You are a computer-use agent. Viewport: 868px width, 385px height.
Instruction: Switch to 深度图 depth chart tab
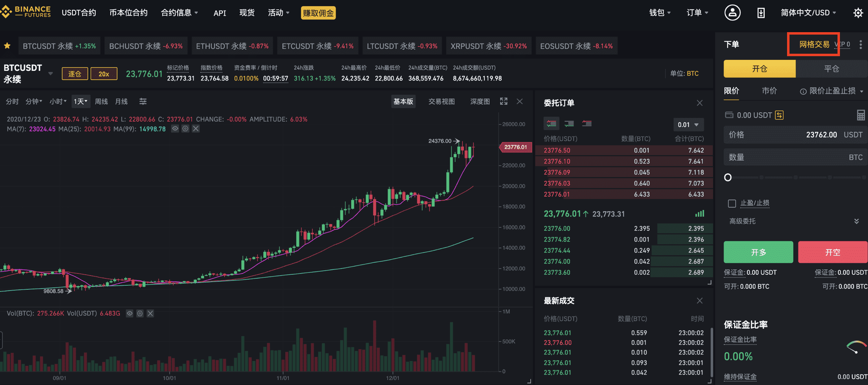(x=480, y=101)
